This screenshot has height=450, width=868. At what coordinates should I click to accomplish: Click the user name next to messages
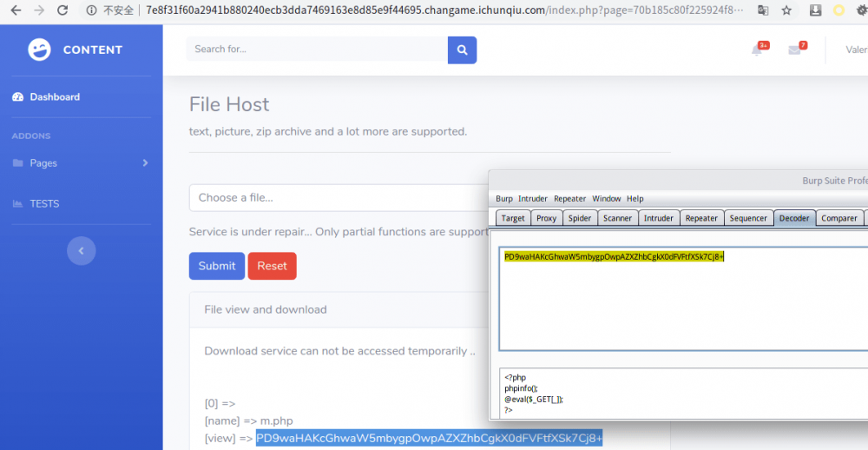[x=857, y=50]
